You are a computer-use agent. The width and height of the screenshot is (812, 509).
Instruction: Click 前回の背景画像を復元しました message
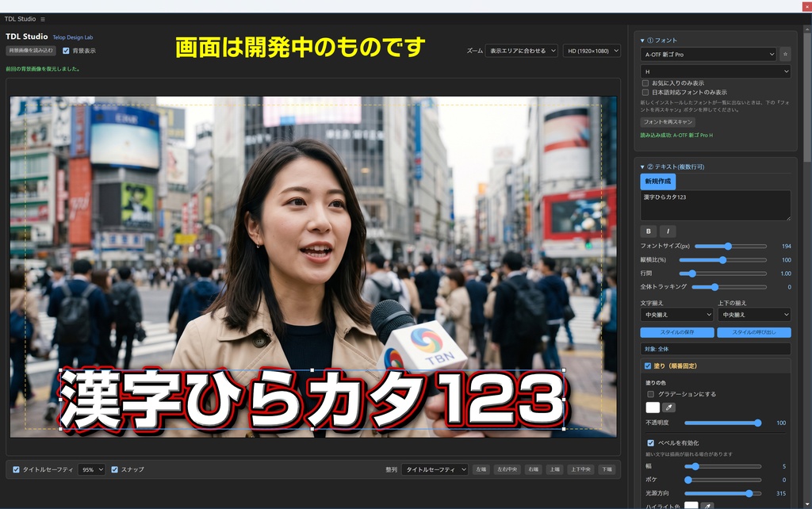[43, 69]
